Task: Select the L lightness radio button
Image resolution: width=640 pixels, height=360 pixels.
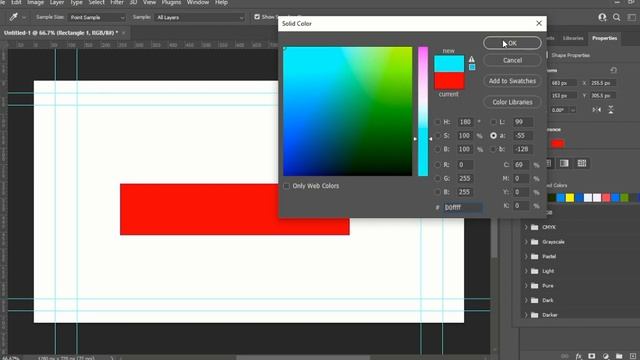Action: [x=493, y=122]
